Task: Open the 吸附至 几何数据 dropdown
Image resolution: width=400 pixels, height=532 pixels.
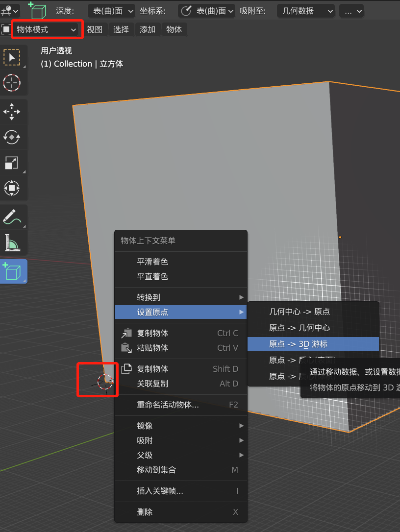Action: (x=305, y=10)
